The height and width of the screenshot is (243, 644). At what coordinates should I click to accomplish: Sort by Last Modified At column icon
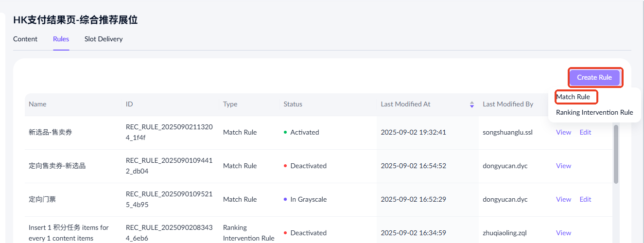(x=471, y=104)
